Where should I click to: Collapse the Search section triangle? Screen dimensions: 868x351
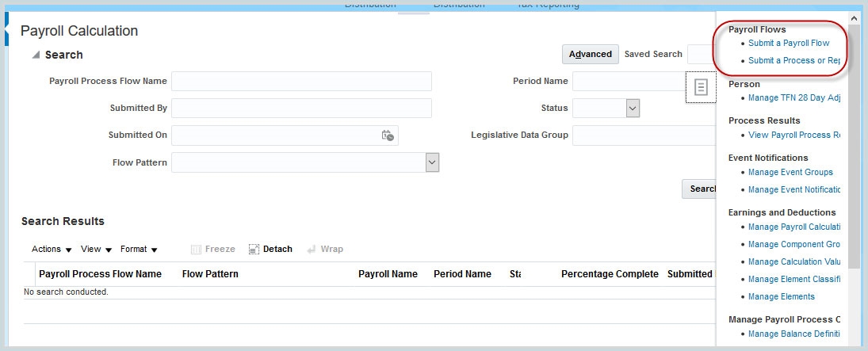coord(35,55)
